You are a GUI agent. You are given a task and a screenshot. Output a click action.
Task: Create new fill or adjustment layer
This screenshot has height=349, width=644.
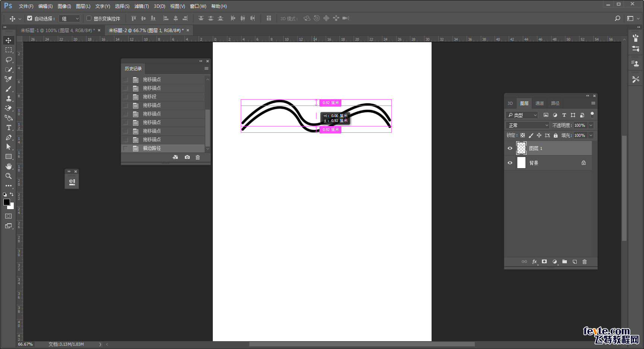[x=555, y=262]
